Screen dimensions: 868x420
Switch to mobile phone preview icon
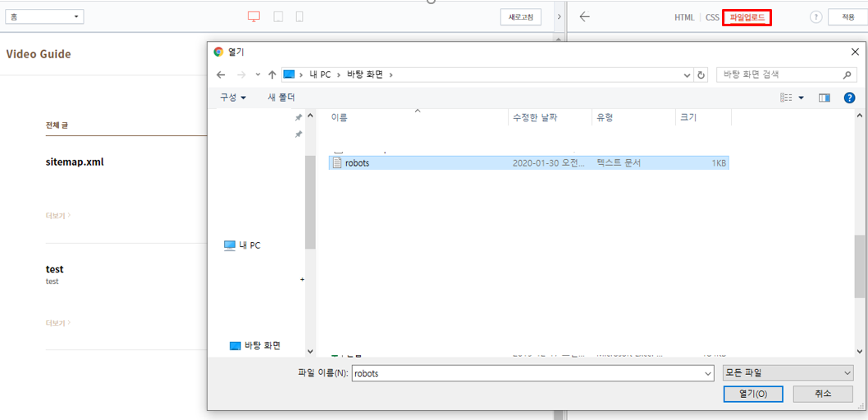tap(299, 17)
